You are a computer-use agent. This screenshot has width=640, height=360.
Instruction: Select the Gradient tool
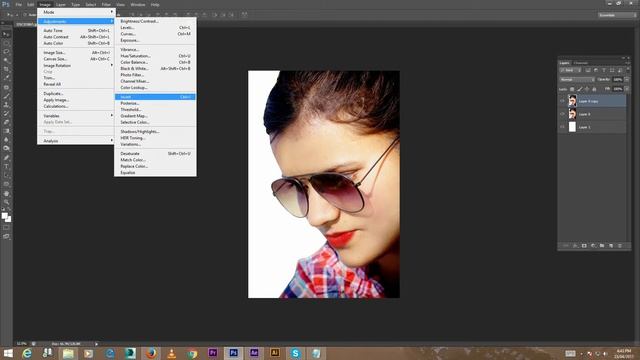6,131
